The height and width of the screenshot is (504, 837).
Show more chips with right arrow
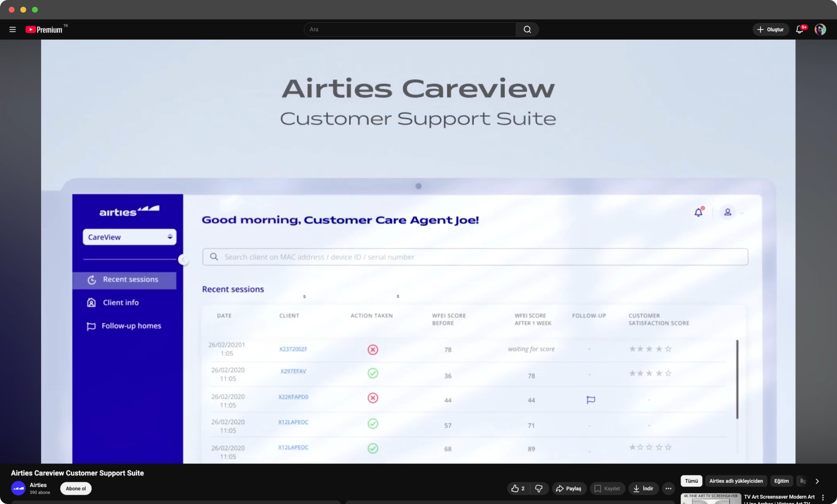pos(817,481)
